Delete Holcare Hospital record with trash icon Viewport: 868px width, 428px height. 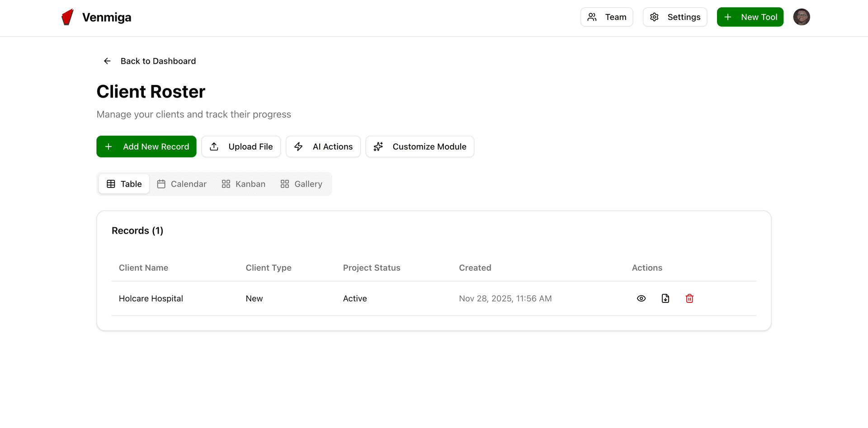tap(689, 298)
